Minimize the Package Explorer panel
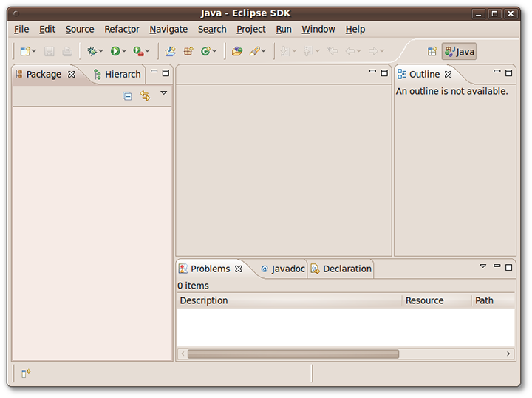Viewport: 532px width, 398px height. [x=154, y=72]
